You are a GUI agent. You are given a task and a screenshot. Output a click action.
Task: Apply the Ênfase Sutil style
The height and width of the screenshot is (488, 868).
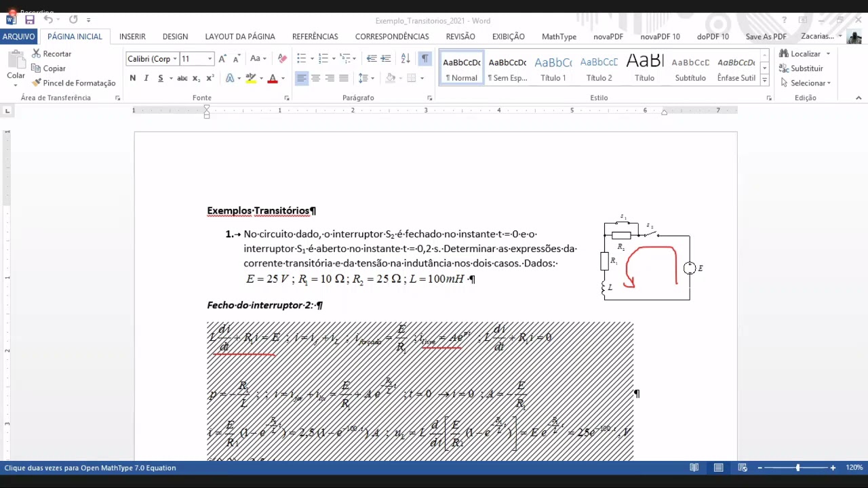(x=736, y=68)
